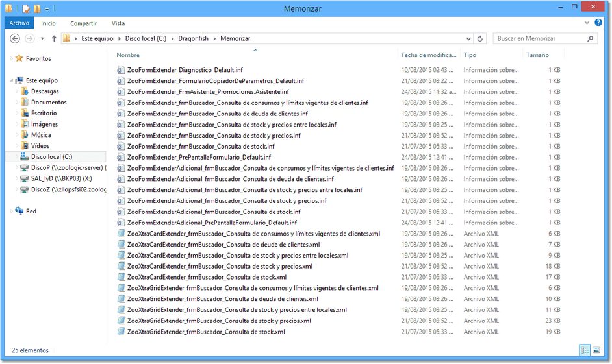Collapse the Este equipo tree node

tap(12, 80)
